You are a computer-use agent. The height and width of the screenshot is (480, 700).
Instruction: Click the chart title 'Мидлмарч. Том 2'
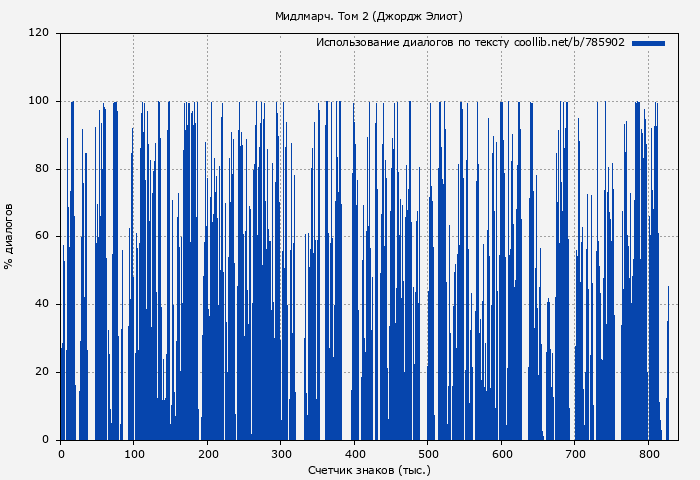click(368, 16)
